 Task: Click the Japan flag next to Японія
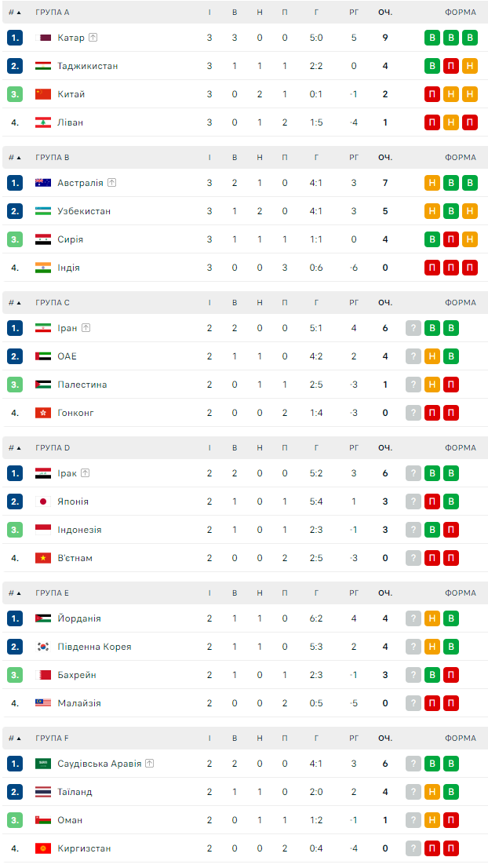tap(43, 501)
